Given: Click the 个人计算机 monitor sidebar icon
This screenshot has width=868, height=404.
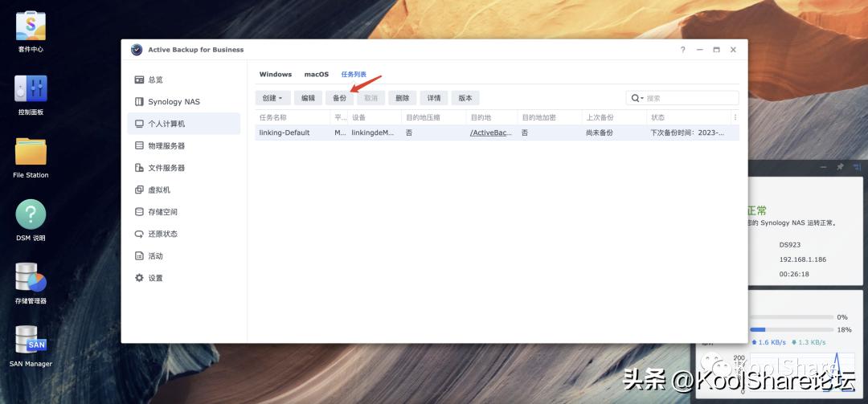Looking at the screenshot, I should pos(139,124).
